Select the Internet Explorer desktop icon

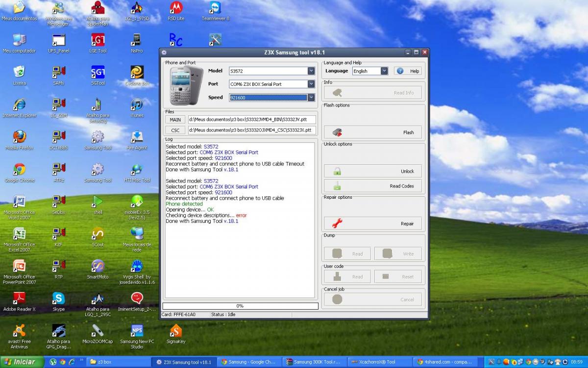tap(19, 108)
